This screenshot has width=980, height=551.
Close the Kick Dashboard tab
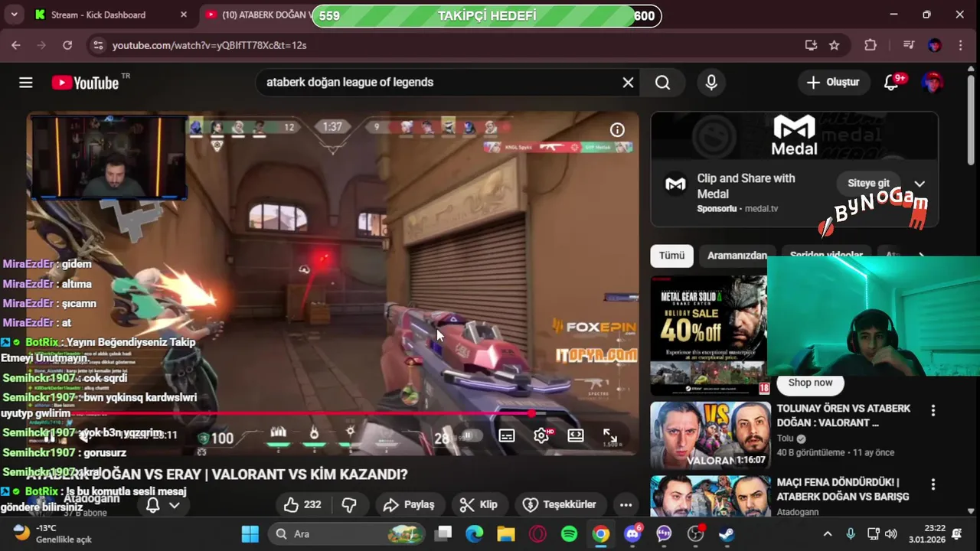pos(184,15)
